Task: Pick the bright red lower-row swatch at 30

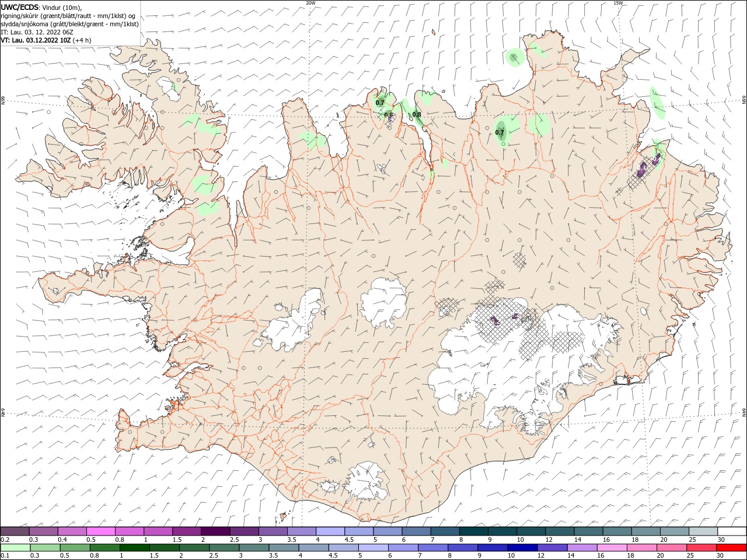Action: point(731,548)
